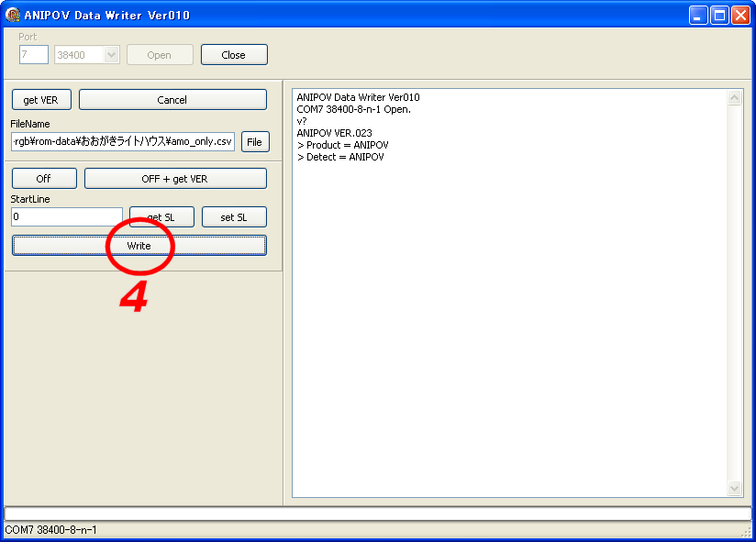
Task: Click the Write button
Action: (x=139, y=246)
